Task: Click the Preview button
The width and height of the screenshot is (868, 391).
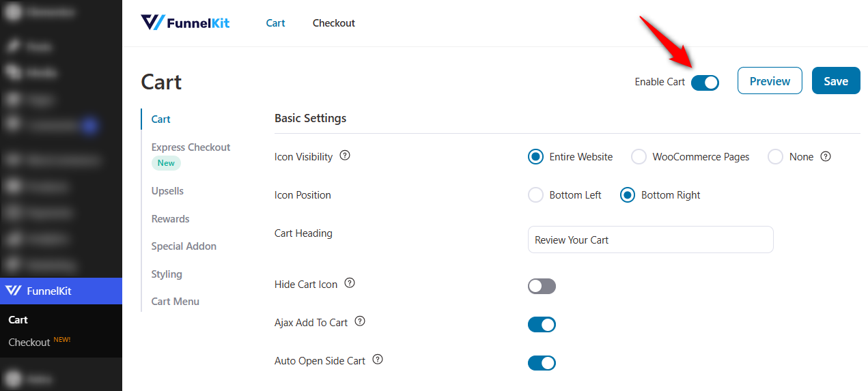Action: (x=770, y=81)
